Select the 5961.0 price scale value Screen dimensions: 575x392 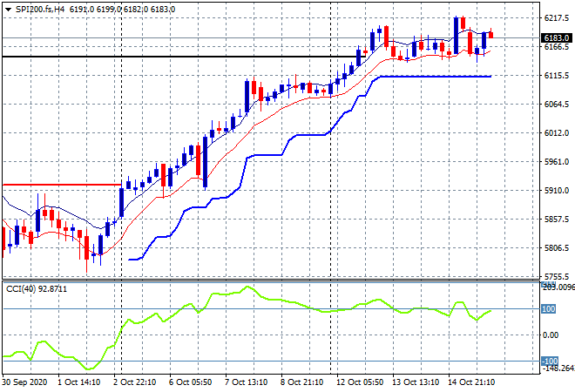(557, 162)
